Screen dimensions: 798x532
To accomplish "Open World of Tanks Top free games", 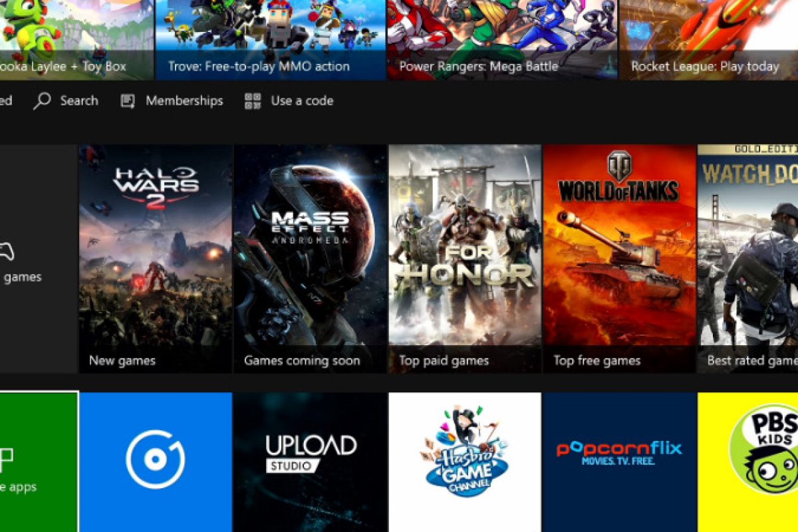I will pyautogui.click(x=619, y=258).
